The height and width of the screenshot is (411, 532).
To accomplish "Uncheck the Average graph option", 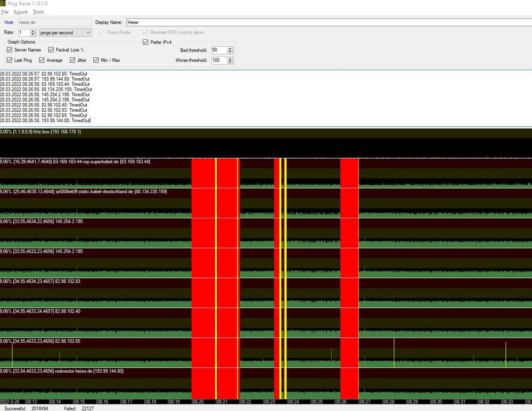I will tap(42, 60).
